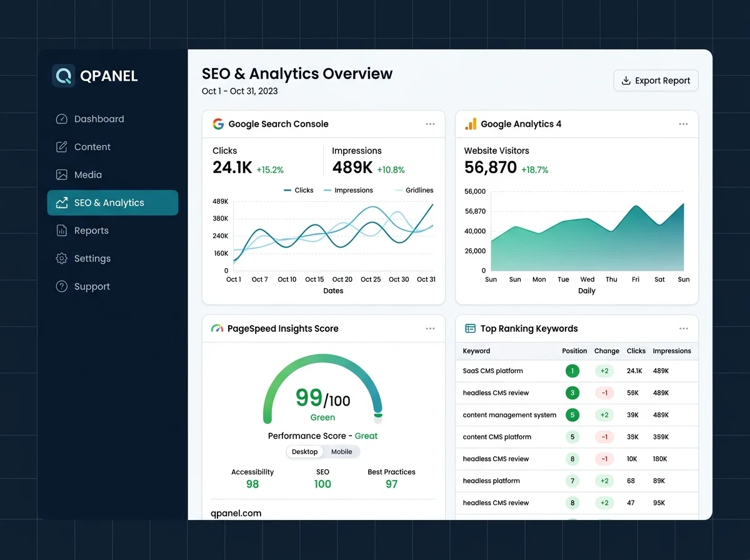Image resolution: width=750 pixels, height=560 pixels.
Task: Select the SaaS CMS platform keyword row
Action: [577, 371]
